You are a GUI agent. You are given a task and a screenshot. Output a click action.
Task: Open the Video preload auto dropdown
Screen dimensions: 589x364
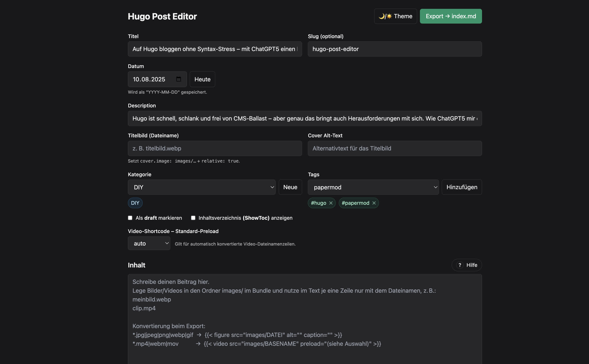click(x=149, y=243)
